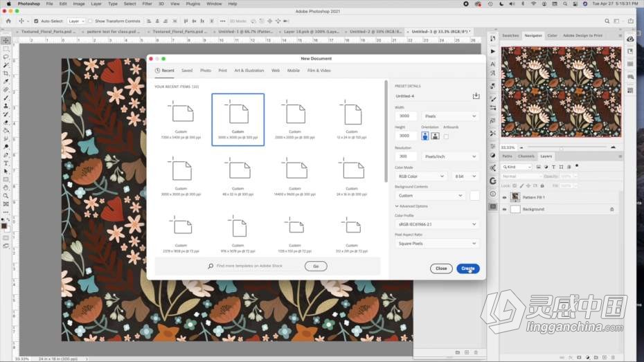Open the Filter menu in menu bar

coord(147,3)
